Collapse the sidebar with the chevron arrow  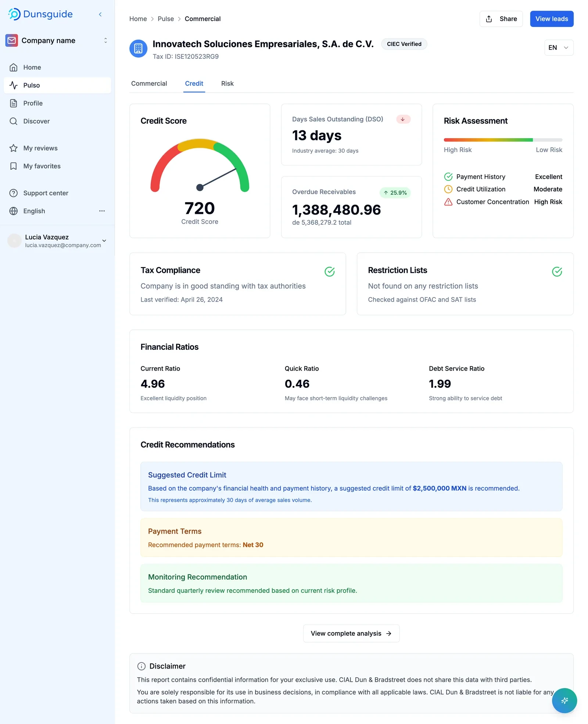click(100, 14)
